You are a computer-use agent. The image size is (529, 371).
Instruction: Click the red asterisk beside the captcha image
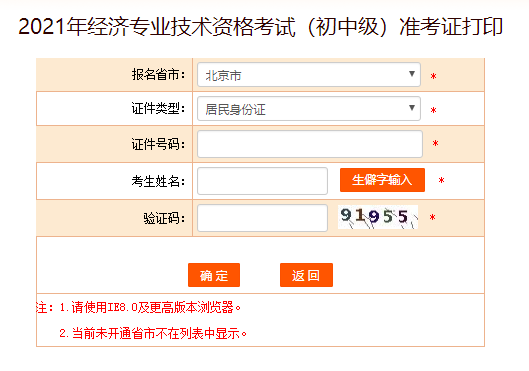pos(433,218)
